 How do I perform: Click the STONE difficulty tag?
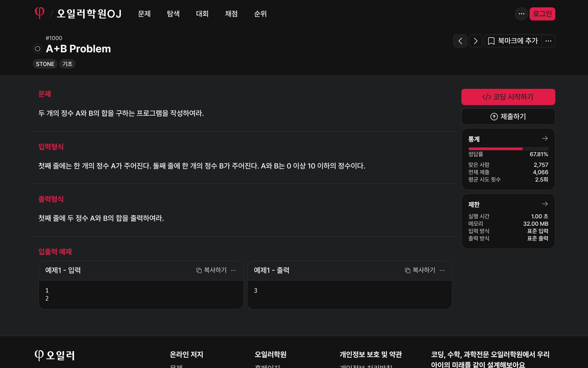coord(45,64)
